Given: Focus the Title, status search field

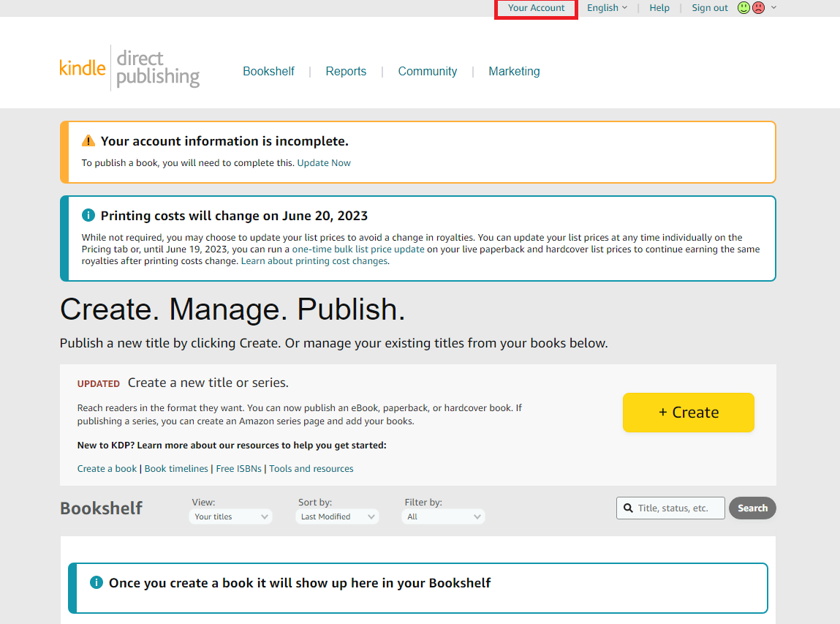Looking at the screenshot, I should (670, 508).
